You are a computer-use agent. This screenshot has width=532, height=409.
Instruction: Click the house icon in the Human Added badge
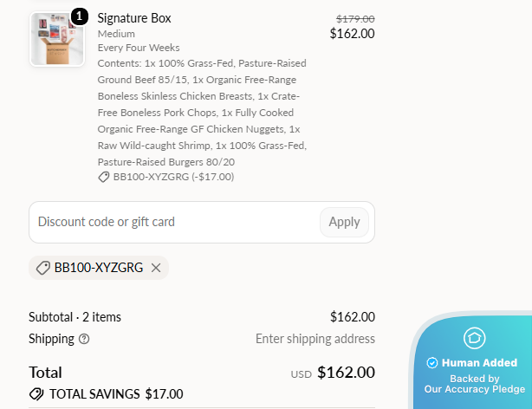[x=474, y=338]
